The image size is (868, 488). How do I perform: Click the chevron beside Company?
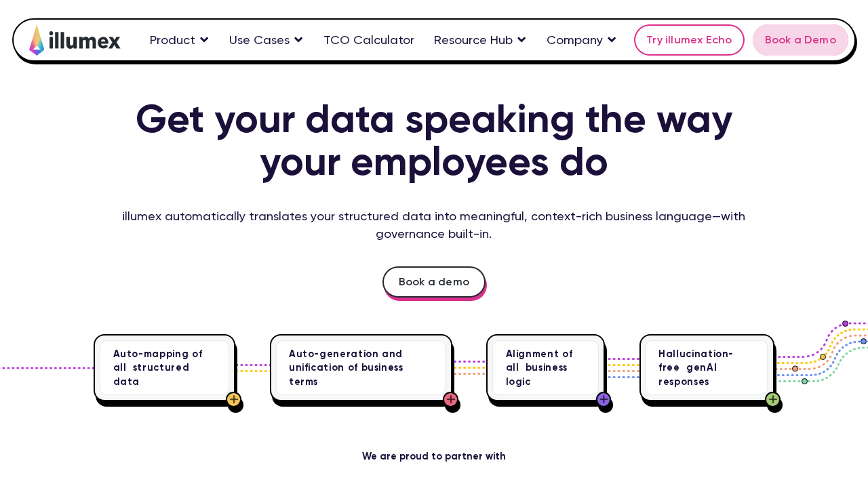coord(612,40)
